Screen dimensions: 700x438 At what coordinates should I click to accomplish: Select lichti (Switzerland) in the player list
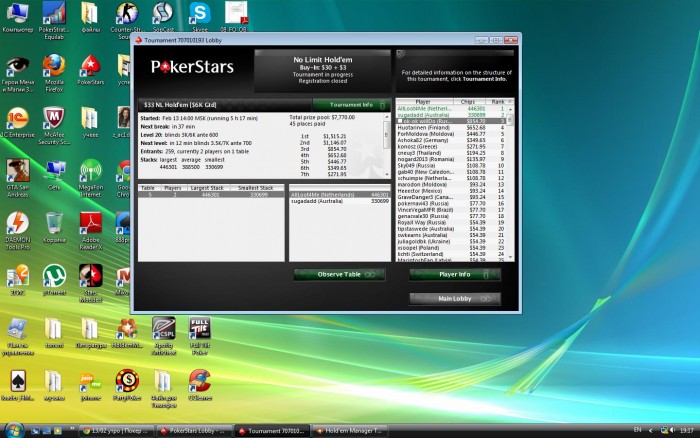[451, 254]
